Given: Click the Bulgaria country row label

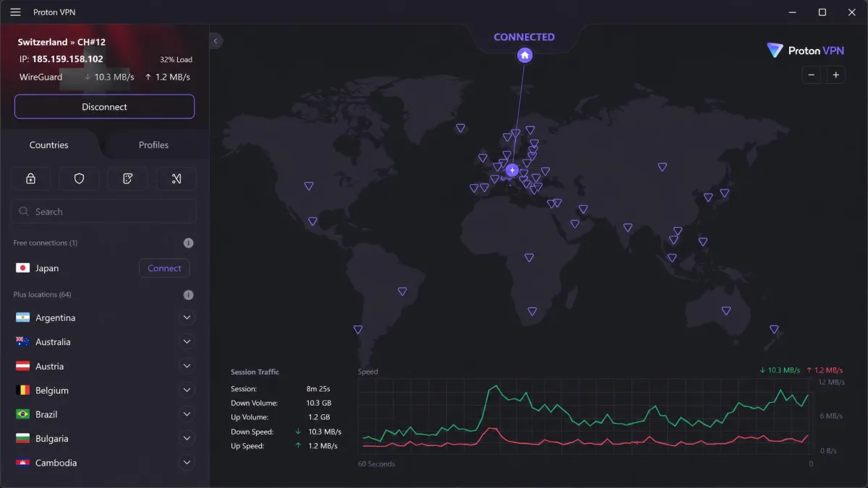Looking at the screenshot, I should pyautogui.click(x=52, y=439).
